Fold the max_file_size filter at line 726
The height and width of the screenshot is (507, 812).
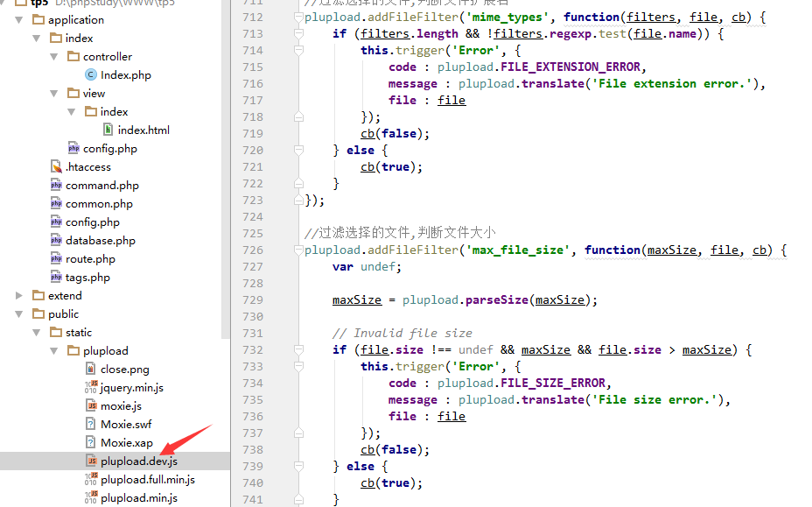click(x=298, y=250)
